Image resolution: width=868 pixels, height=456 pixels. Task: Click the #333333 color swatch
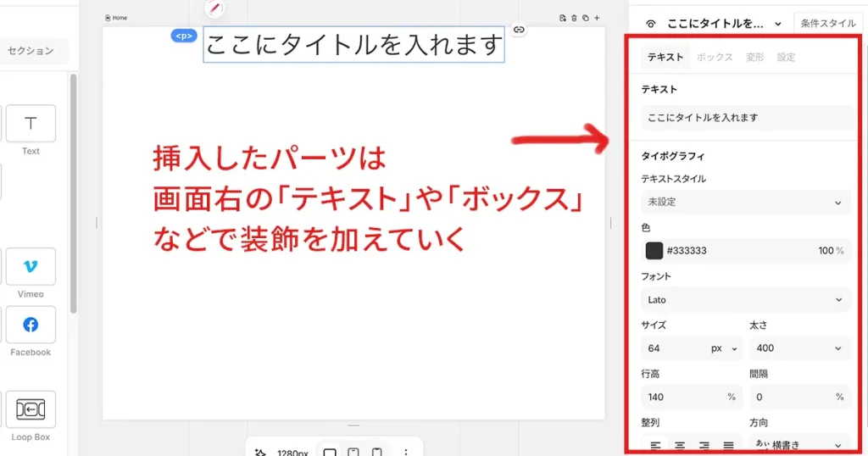[654, 251]
